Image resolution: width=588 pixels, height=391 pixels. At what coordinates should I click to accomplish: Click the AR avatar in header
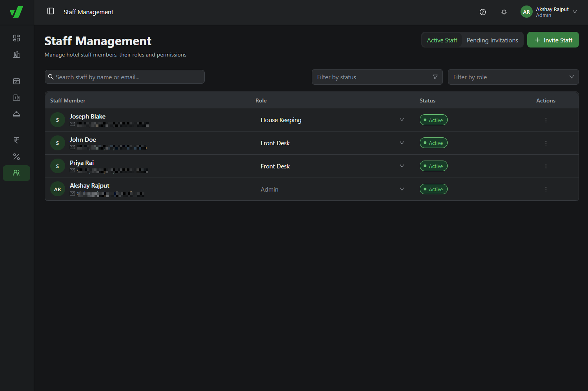(526, 12)
